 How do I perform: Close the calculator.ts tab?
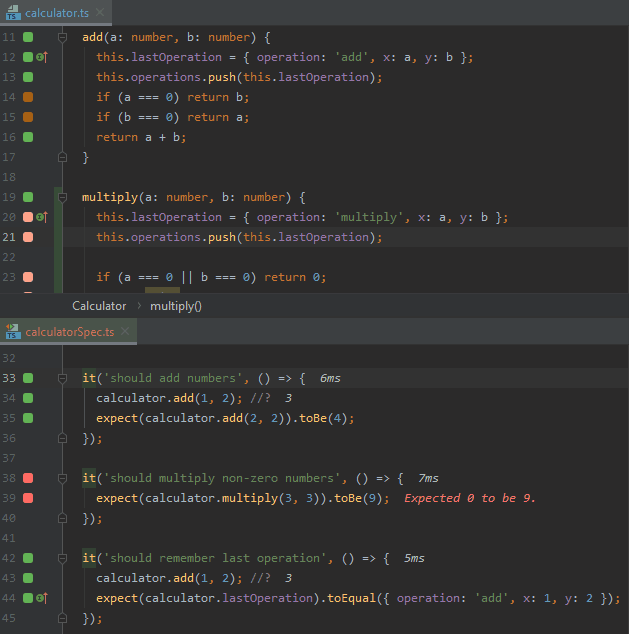pyautogui.click(x=100, y=11)
